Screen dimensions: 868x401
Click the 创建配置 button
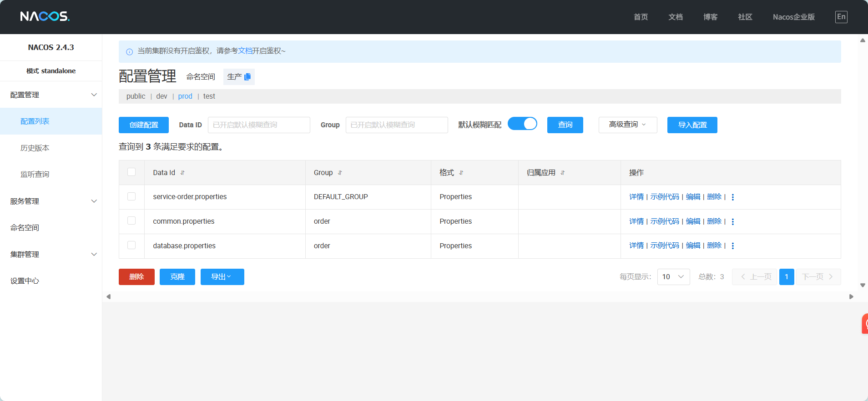(x=143, y=125)
